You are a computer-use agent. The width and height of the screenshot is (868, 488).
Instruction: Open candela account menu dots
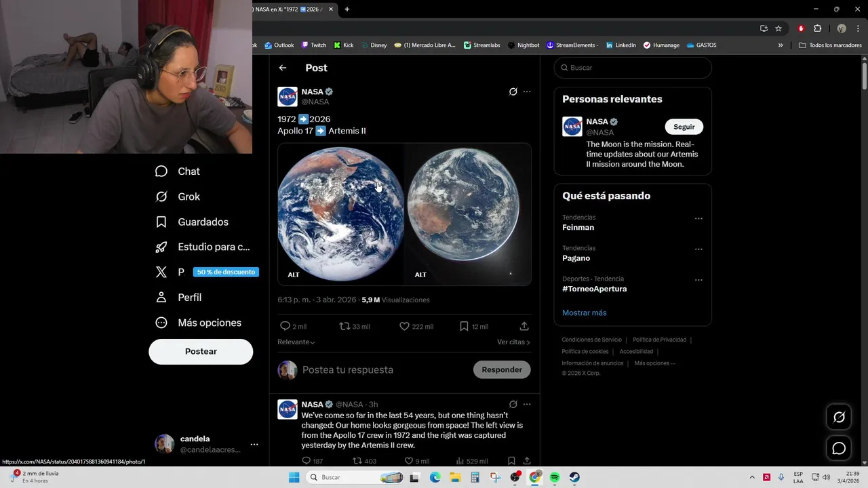(x=254, y=445)
